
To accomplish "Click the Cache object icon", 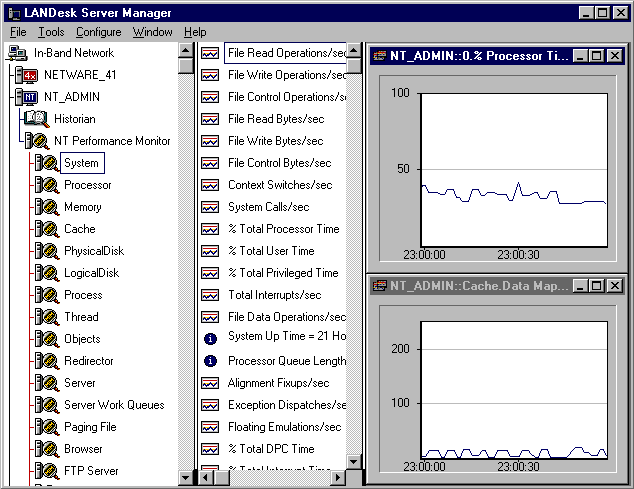I will (47, 229).
